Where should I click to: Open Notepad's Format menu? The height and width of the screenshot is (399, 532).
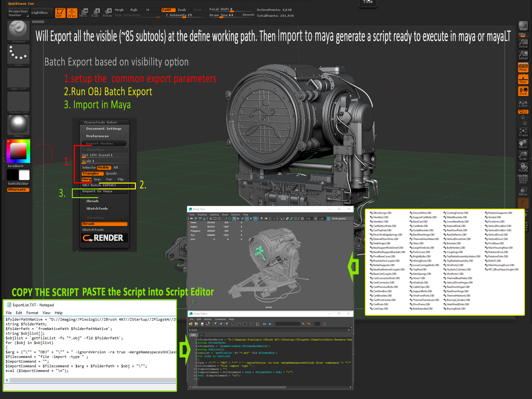pos(32,313)
